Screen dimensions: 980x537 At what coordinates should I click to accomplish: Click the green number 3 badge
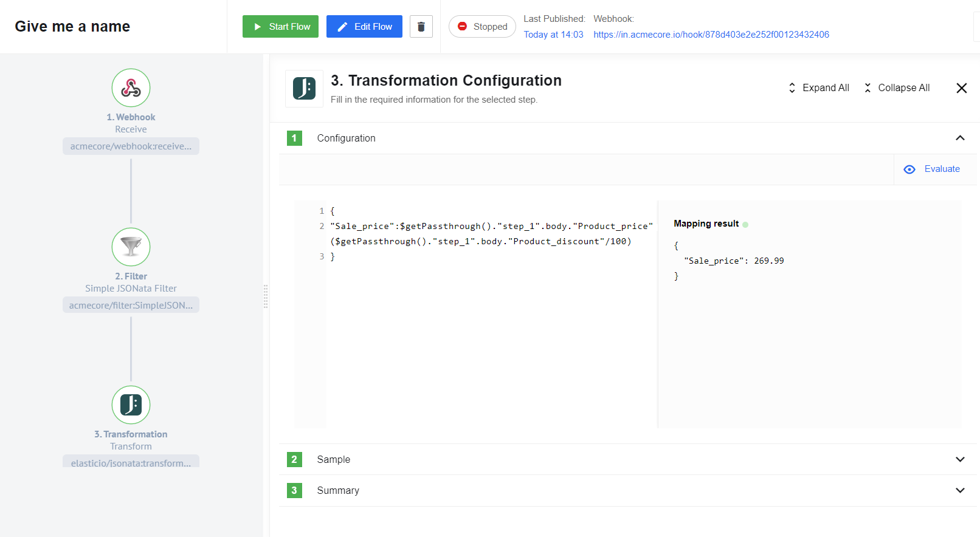coord(294,490)
